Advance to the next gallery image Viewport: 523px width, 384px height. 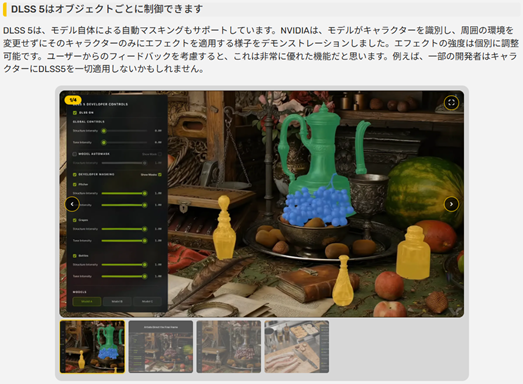[x=451, y=204]
